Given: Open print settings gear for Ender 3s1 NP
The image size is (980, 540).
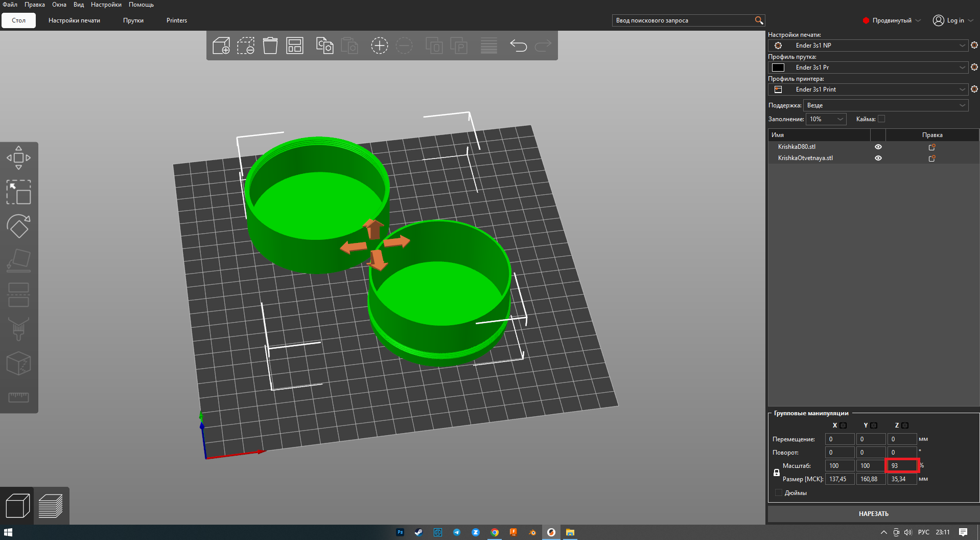Looking at the screenshot, I should (974, 46).
